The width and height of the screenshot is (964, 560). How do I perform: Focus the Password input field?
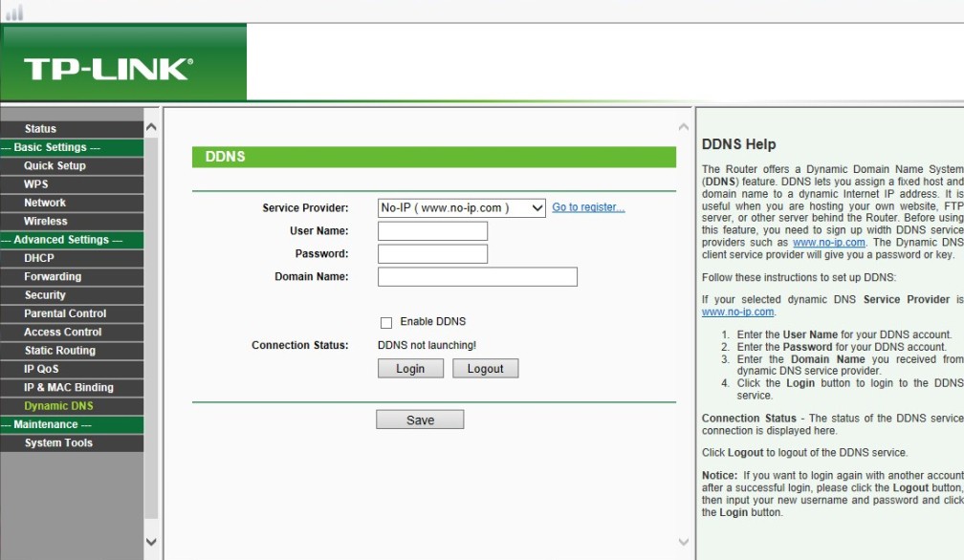[433, 253]
